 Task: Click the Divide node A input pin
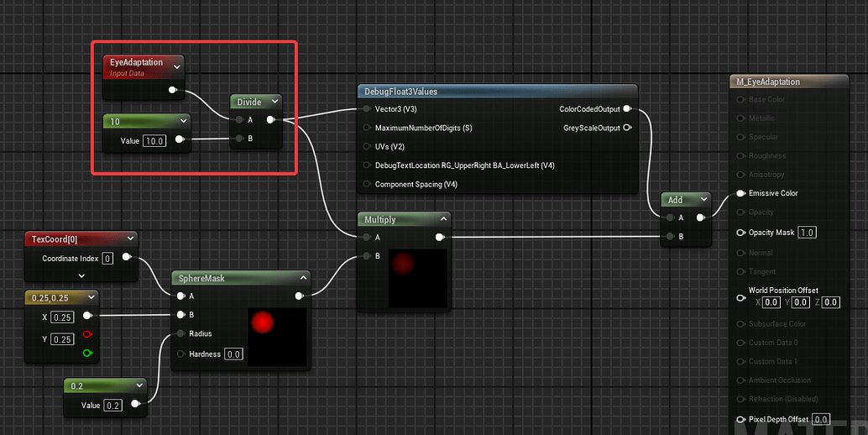[x=239, y=119]
